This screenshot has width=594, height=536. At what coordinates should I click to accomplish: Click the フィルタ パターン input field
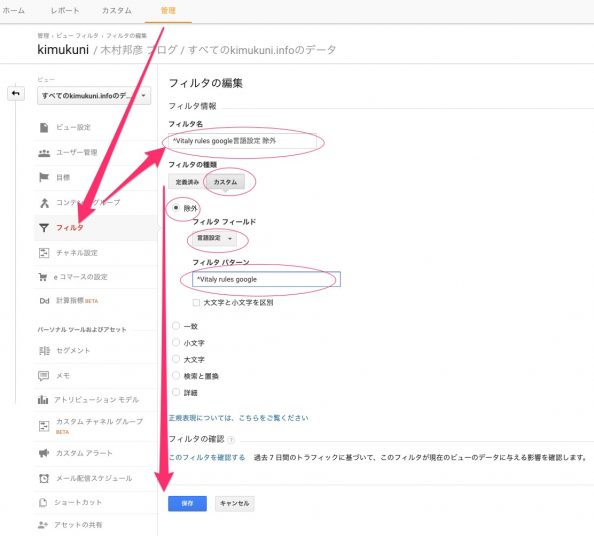pyautogui.click(x=266, y=279)
